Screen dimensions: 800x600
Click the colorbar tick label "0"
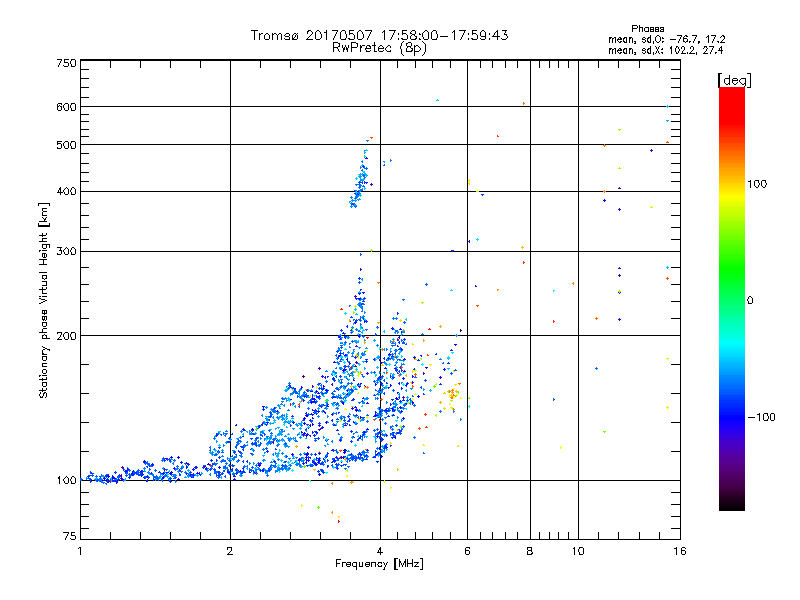(x=750, y=301)
